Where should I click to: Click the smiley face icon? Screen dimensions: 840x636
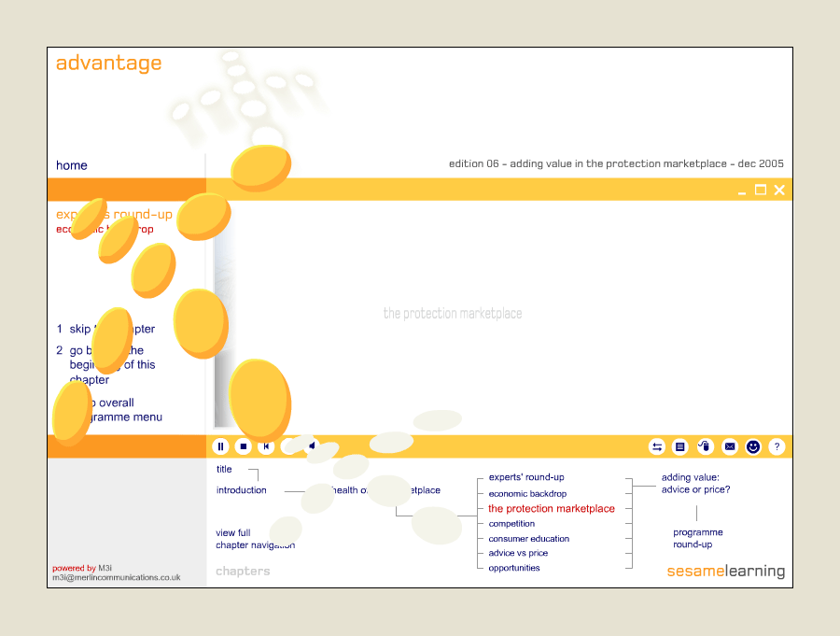click(x=753, y=446)
